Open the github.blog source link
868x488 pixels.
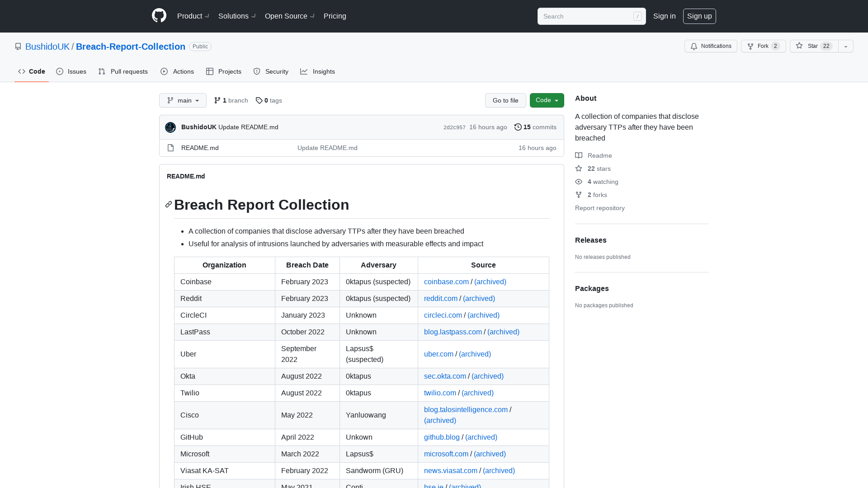(x=442, y=437)
